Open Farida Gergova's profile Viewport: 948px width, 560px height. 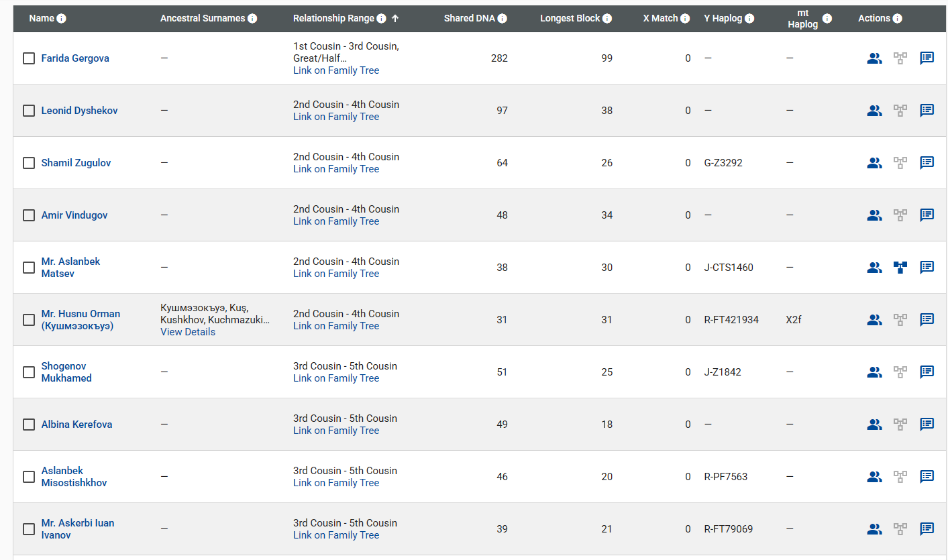click(75, 58)
